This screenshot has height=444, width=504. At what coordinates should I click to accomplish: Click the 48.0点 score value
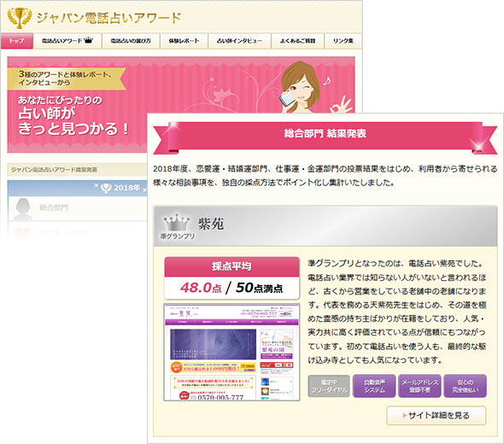tap(201, 287)
